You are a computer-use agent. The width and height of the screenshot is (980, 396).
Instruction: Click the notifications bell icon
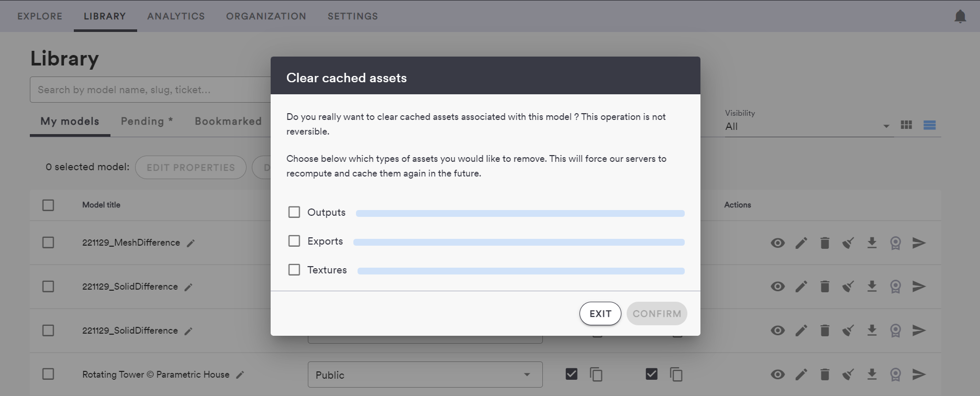point(960,17)
